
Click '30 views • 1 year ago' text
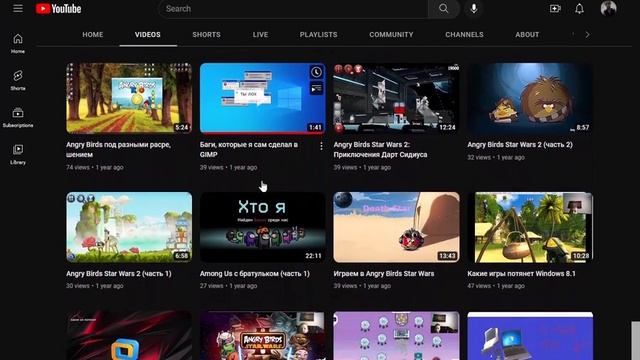[x=95, y=286]
